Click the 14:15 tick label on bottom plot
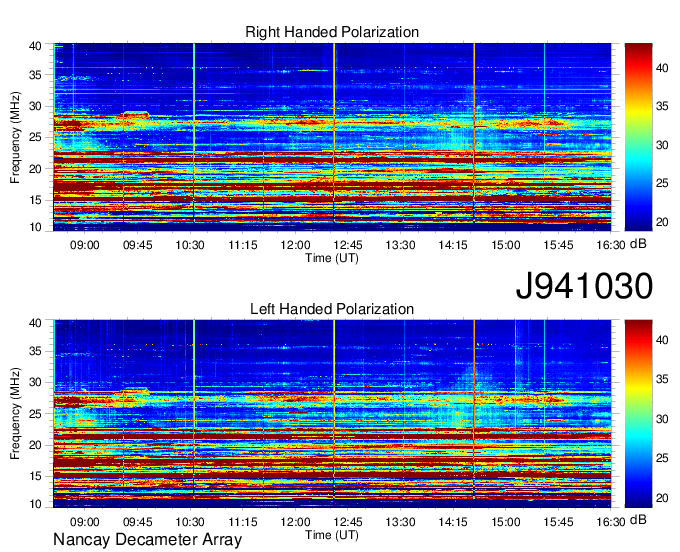680x552 pixels. pyautogui.click(x=453, y=522)
